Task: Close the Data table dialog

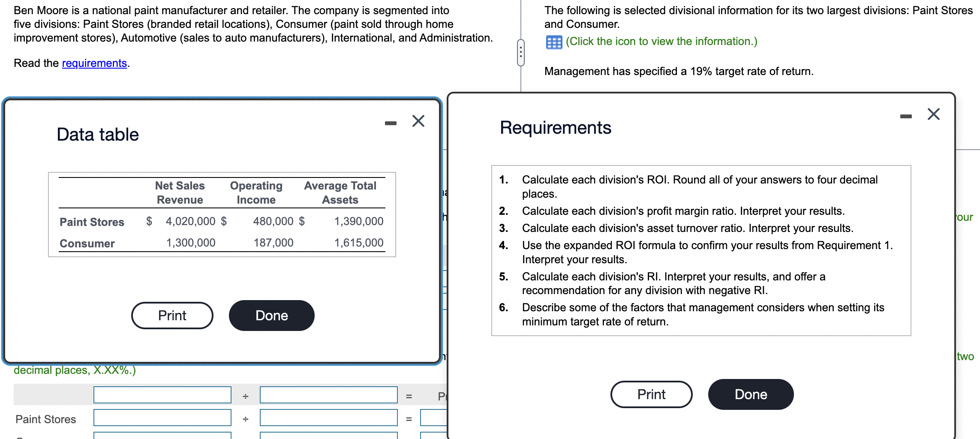Action: point(418,121)
